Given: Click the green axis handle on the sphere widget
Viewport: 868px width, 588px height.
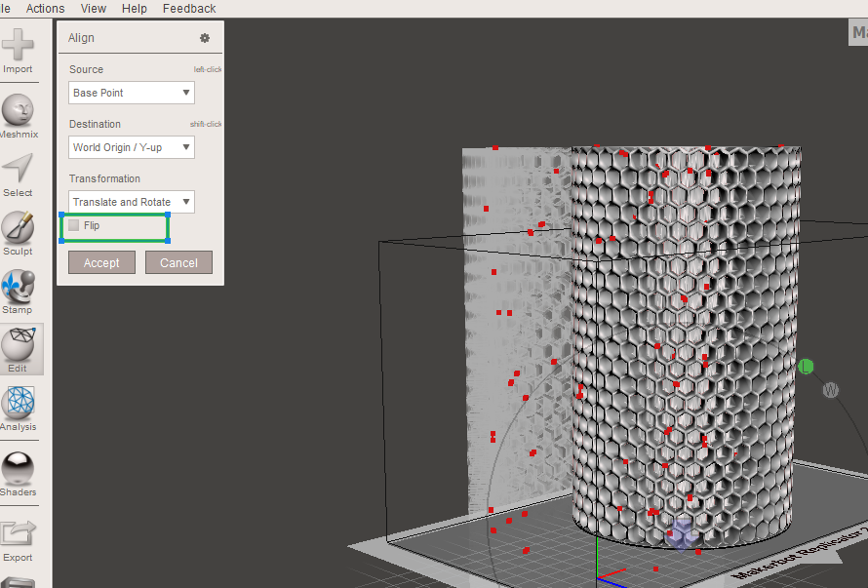Looking at the screenshot, I should click(x=806, y=367).
